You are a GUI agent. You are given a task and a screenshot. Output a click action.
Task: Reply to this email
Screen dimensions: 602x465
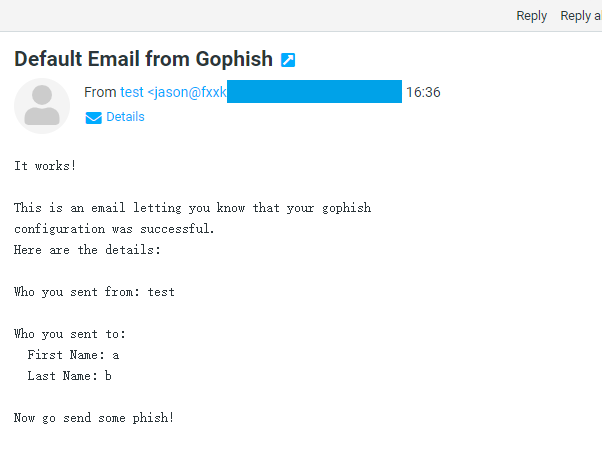point(531,15)
